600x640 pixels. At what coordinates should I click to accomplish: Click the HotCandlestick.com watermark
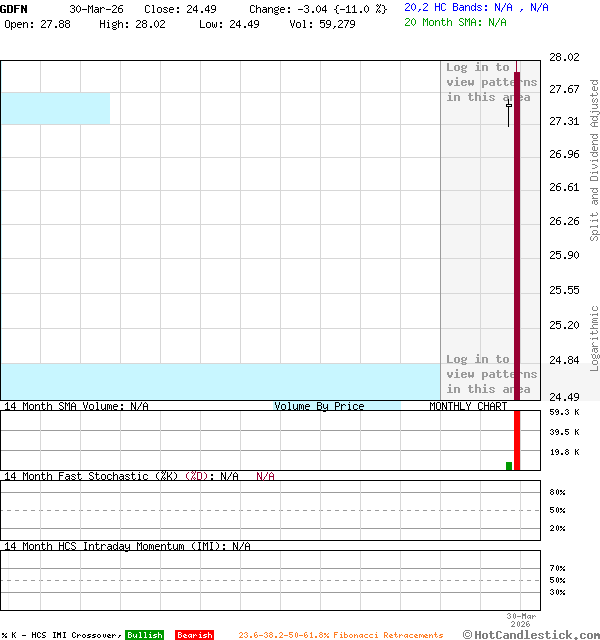click(531, 634)
